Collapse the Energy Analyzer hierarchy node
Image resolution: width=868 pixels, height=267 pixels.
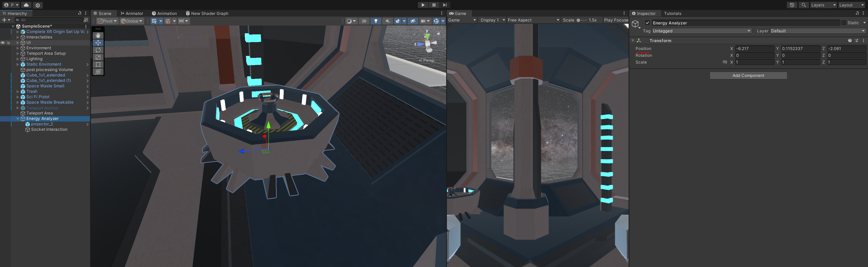coord(18,119)
